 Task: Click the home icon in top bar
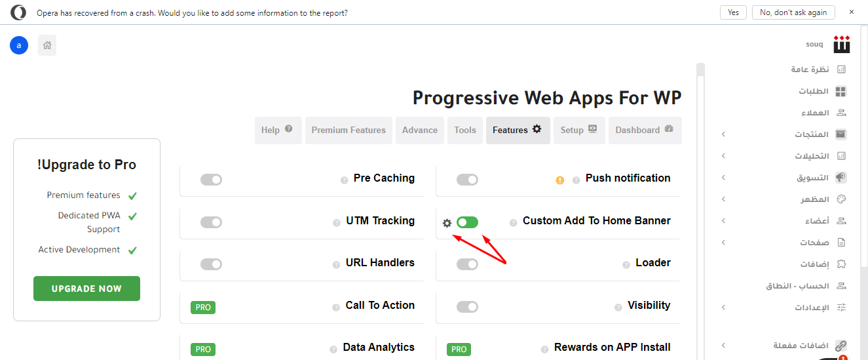tap(47, 45)
